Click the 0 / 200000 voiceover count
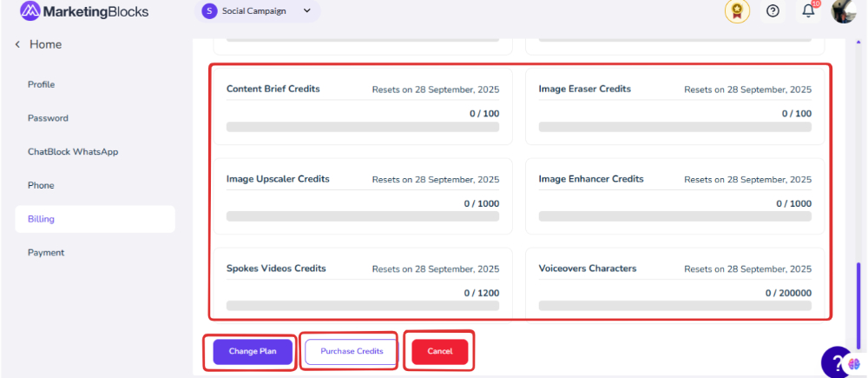This screenshot has width=868, height=378. pos(788,293)
